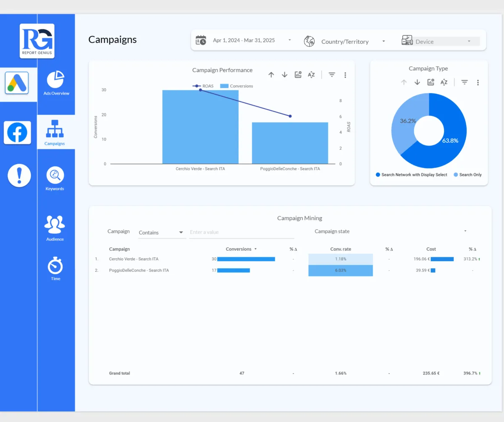This screenshot has width=504, height=422.
Task: Click the 6.03% conversion rate cell
Action: coord(341,270)
